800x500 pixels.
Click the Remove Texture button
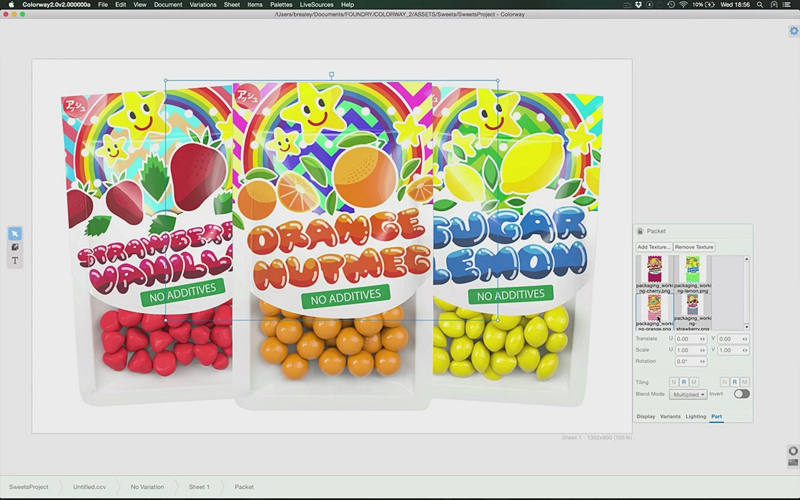(x=693, y=246)
